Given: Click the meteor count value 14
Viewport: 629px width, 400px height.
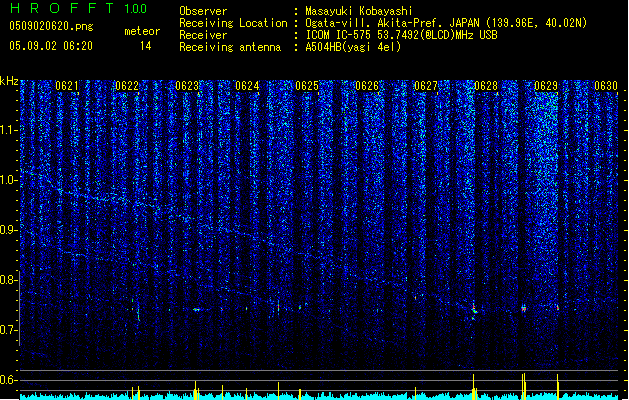Looking at the screenshot, I should point(146,46).
